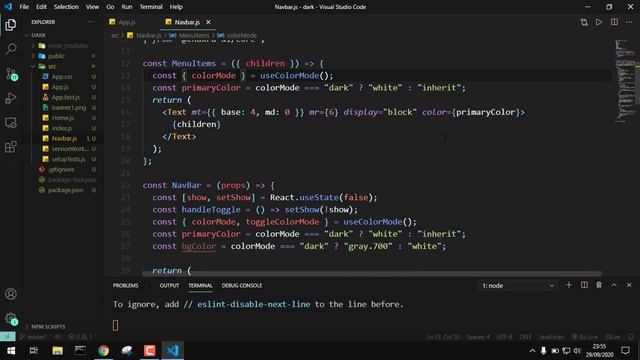Split the editor to the right

614,22
